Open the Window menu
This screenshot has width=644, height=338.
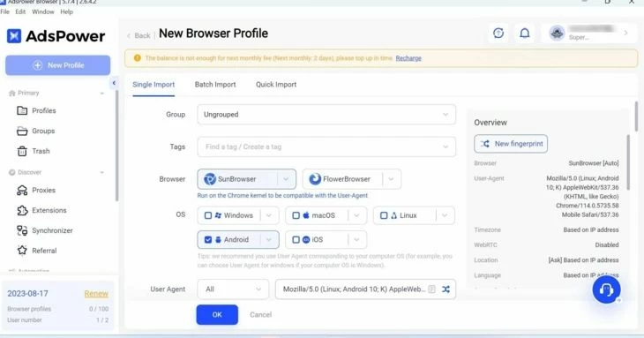click(x=43, y=11)
